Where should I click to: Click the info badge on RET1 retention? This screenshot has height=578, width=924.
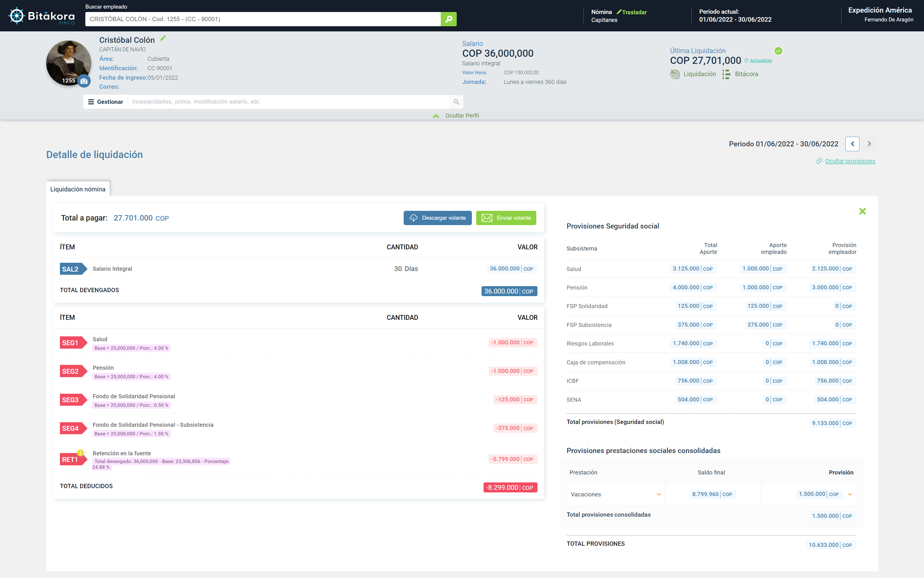(80, 452)
